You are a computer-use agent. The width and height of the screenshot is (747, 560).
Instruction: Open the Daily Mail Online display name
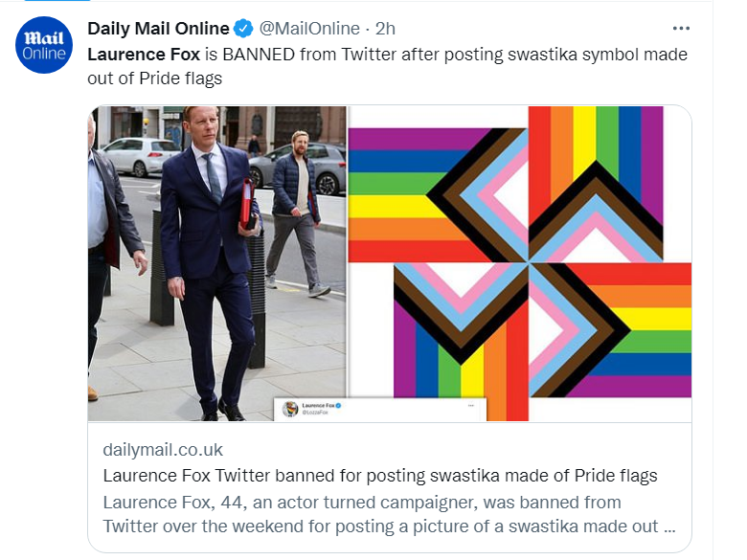(158, 29)
